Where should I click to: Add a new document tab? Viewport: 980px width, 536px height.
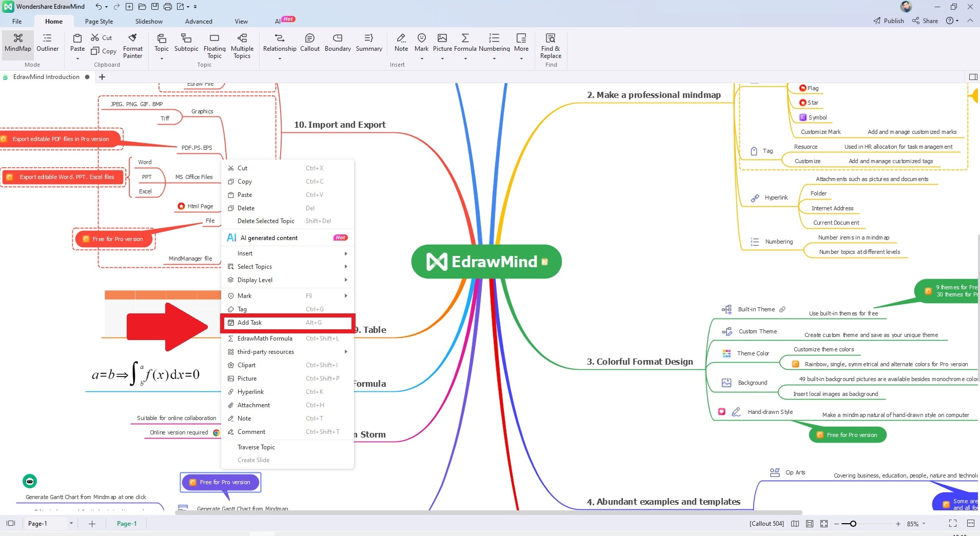click(x=102, y=77)
